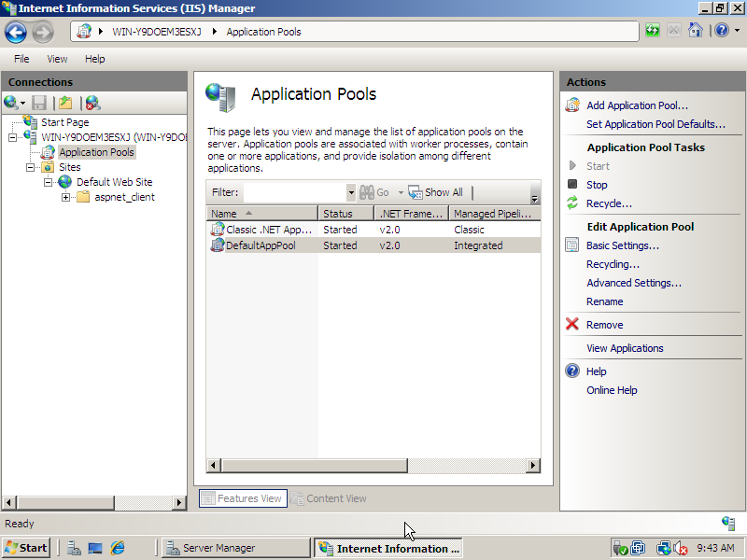Click the red Remove X icon
This screenshot has height=560, width=747.
pos(572,324)
